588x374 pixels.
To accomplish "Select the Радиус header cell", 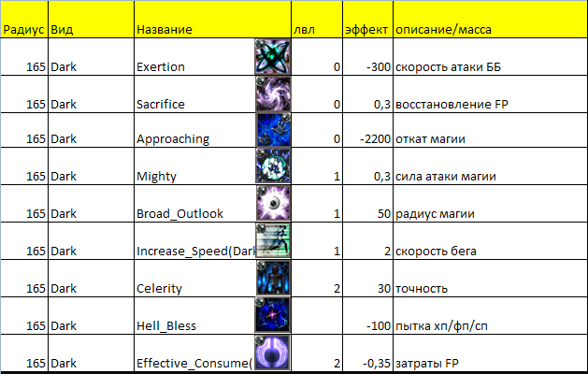I will [23, 29].
